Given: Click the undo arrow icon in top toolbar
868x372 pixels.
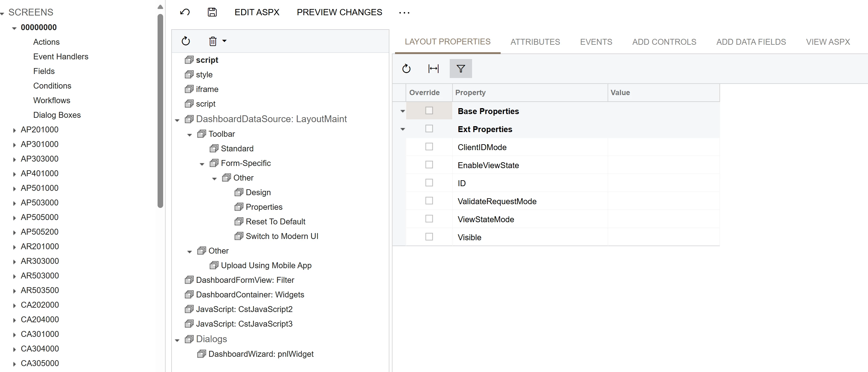Looking at the screenshot, I should click(x=185, y=12).
